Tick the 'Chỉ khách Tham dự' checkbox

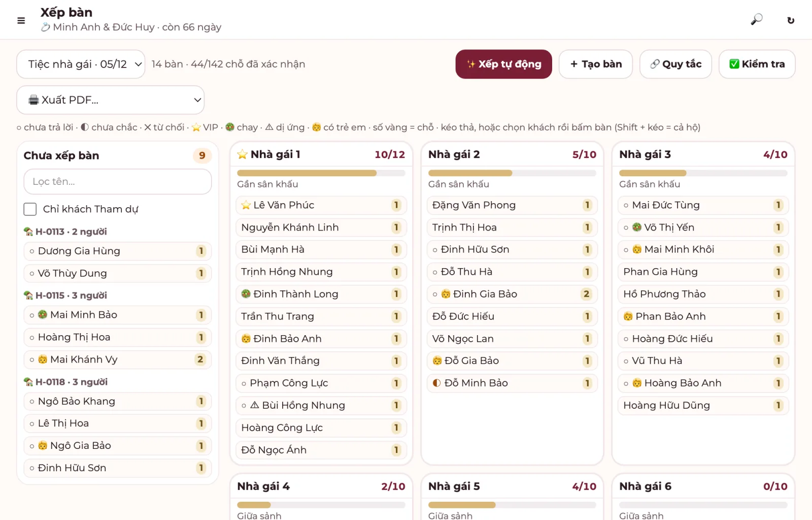[x=30, y=209]
